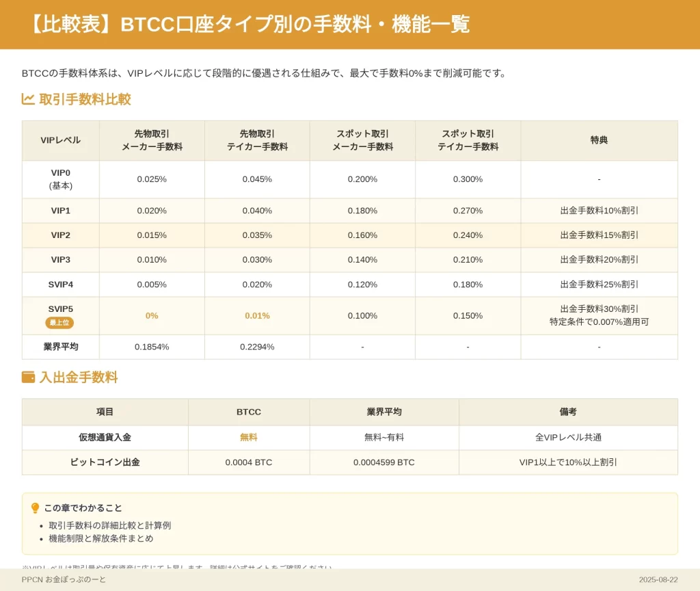Select the 項目 column header
Screen dimensions: 700x591
pos(105,412)
